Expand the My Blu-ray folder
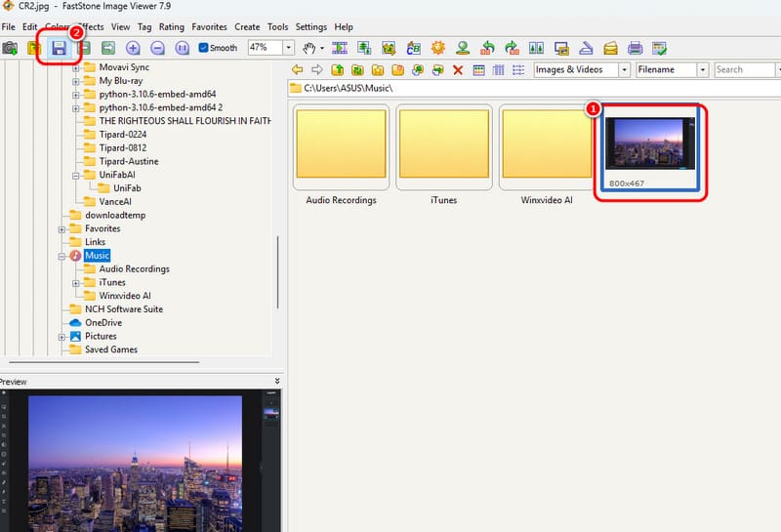 point(76,81)
